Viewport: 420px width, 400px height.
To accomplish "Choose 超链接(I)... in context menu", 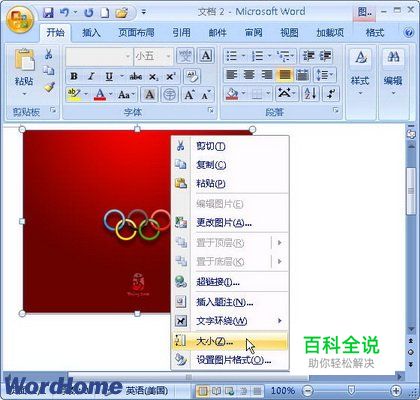I will [x=230, y=282].
